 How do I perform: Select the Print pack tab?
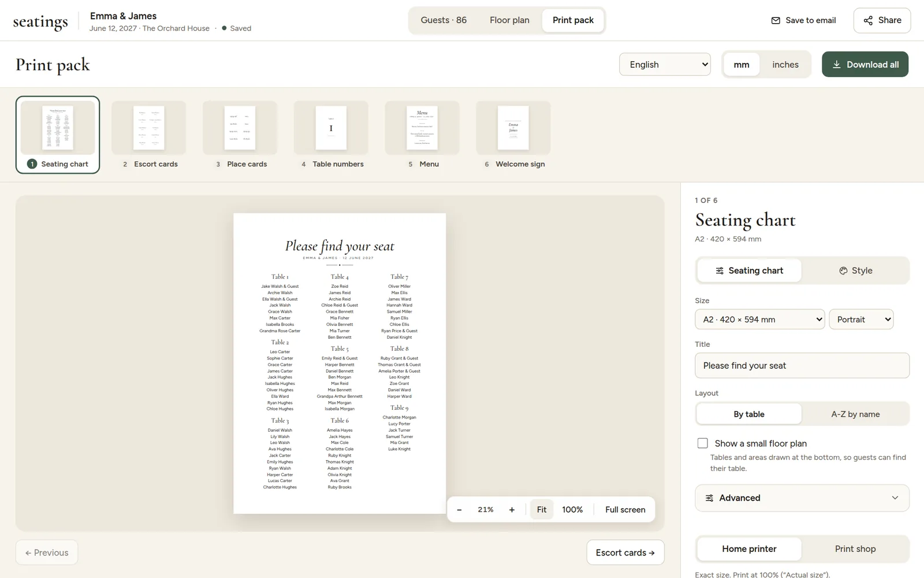point(573,20)
